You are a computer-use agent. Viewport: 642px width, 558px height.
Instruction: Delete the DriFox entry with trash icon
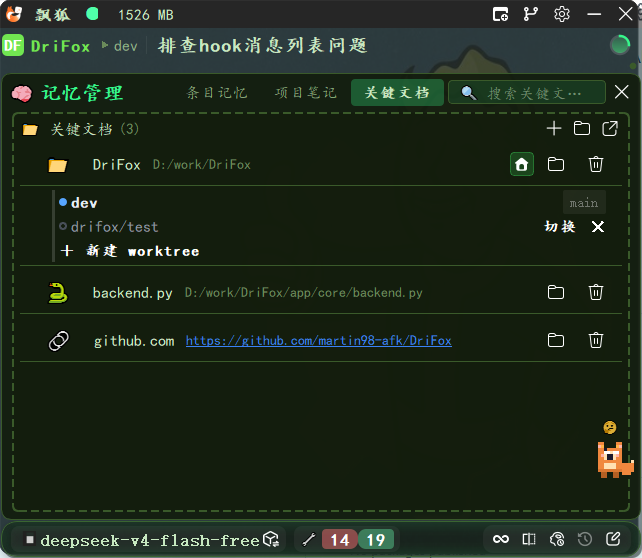pyautogui.click(x=596, y=165)
